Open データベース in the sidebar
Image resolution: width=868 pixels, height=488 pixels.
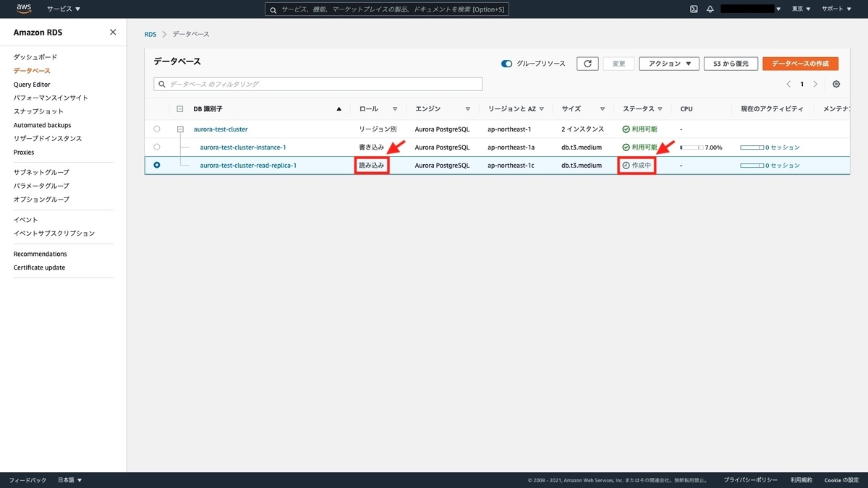(x=32, y=71)
